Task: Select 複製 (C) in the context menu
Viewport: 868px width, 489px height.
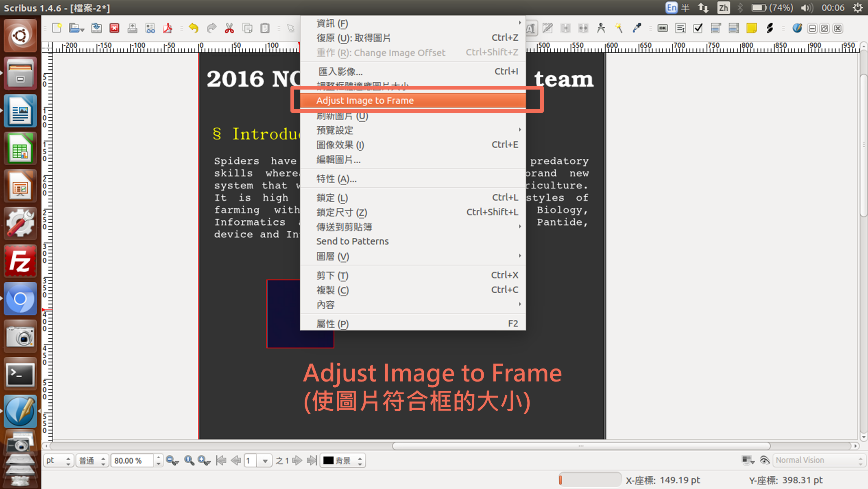Action: coord(413,290)
